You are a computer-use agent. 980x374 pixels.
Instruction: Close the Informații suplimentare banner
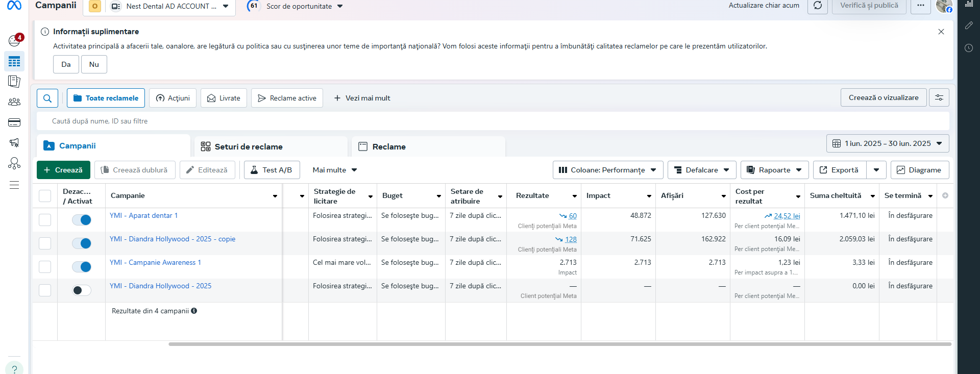[941, 32]
